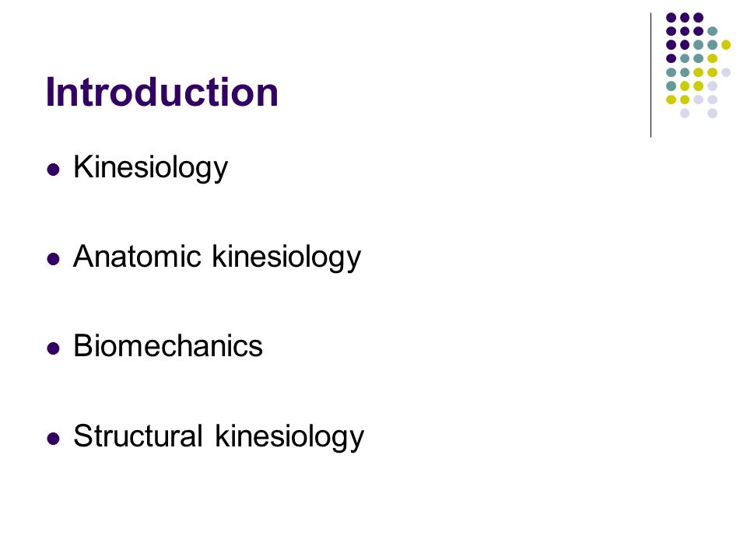Click the teal dot starting sixth dot row
The image size is (747, 560).
pos(671,86)
